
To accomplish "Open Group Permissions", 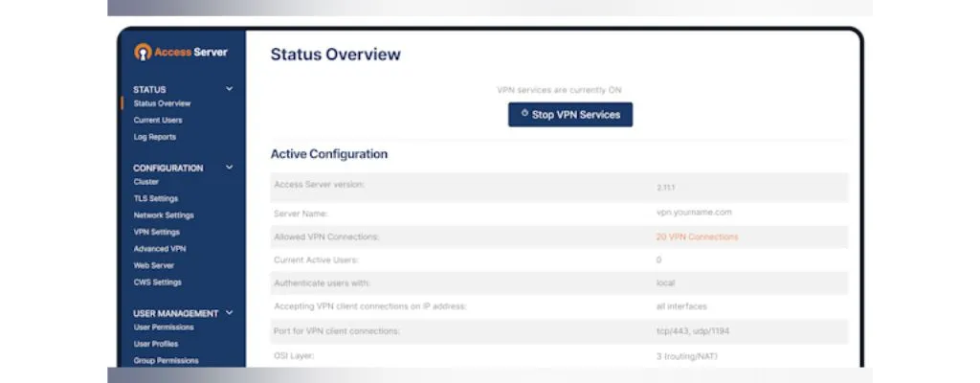I will (167, 361).
